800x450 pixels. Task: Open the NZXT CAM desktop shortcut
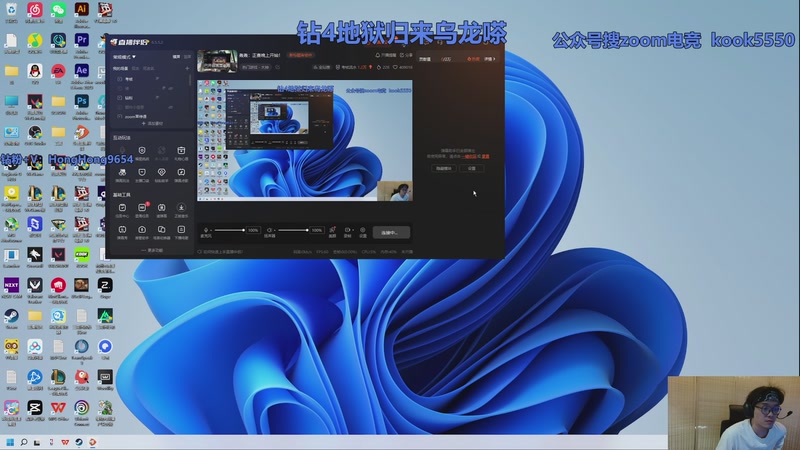[11, 285]
